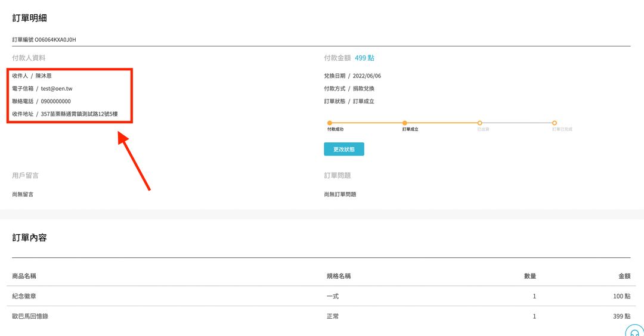Click the 兌換日期 2022/06/06 line
This screenshot has height=336, width=644.
352,76
